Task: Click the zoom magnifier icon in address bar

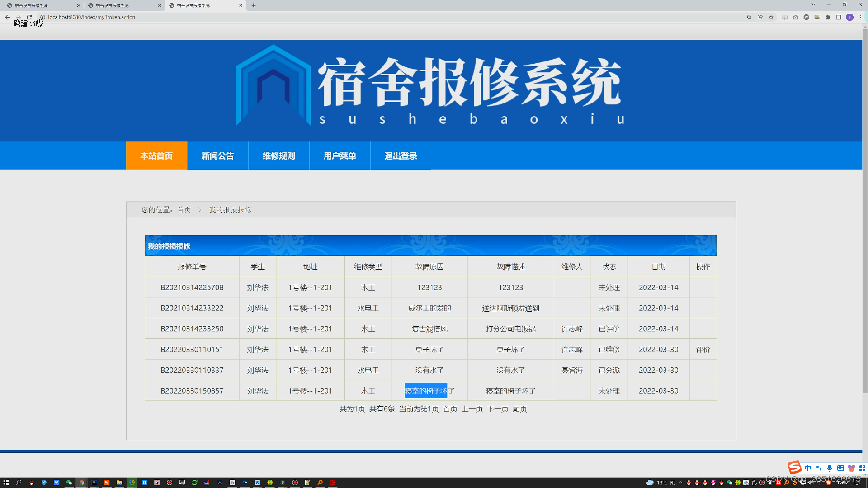Action: coord(749,17)
